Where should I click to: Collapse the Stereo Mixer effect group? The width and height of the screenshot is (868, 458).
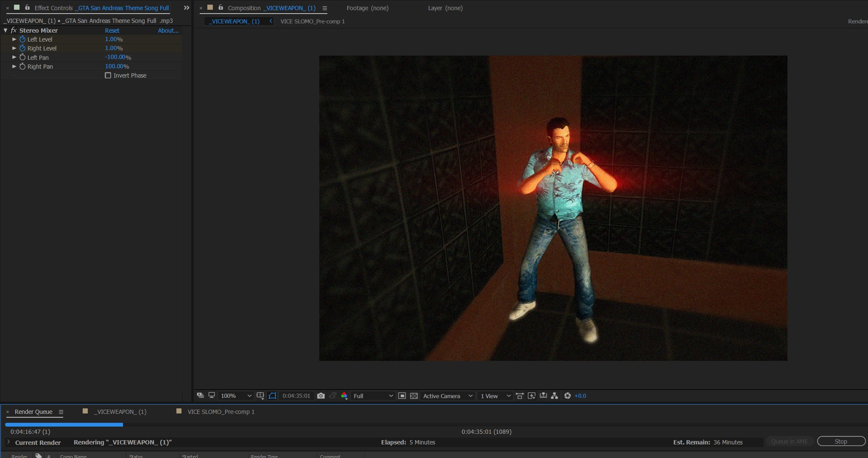point(6,31)
